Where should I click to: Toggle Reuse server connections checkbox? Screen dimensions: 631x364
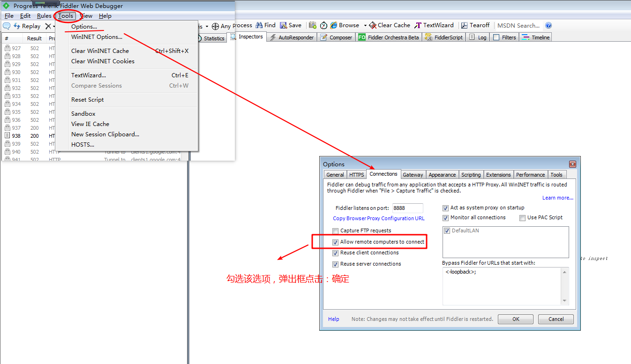coord(335,264)
